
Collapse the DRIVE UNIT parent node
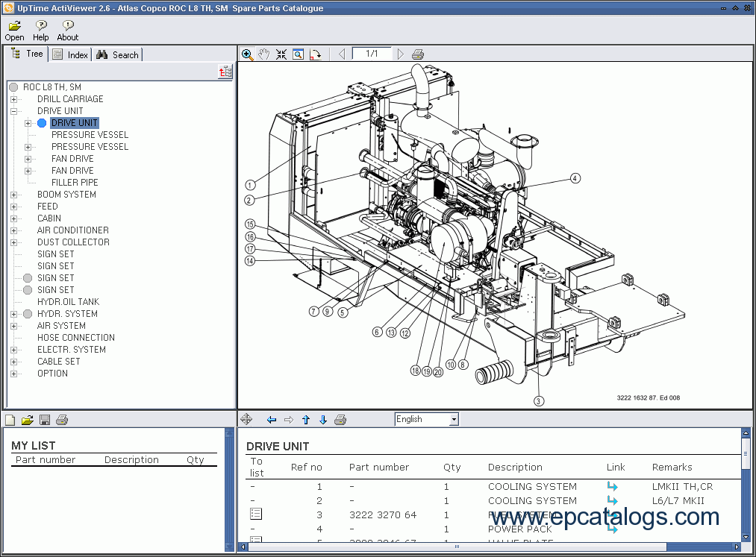(x=13, y=111)
